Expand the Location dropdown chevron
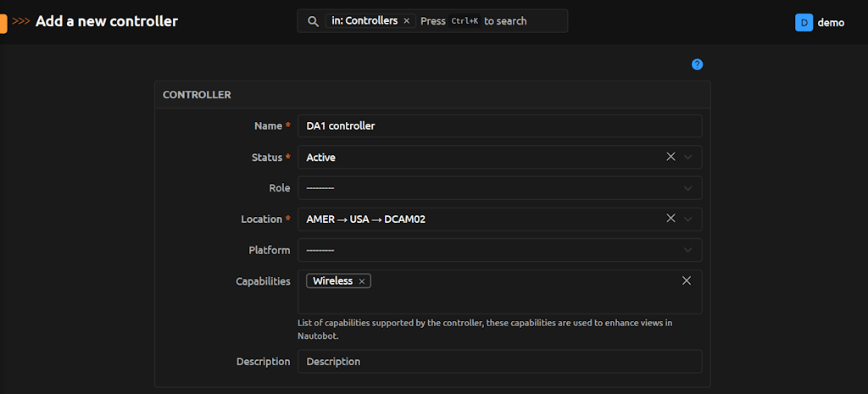Screen dimensions: 868x394 coord(688,219)
